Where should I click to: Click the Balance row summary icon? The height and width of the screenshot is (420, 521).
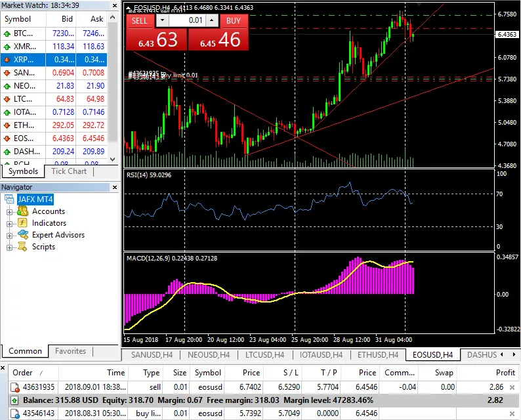pyautogui.click(x=14, y=400)
